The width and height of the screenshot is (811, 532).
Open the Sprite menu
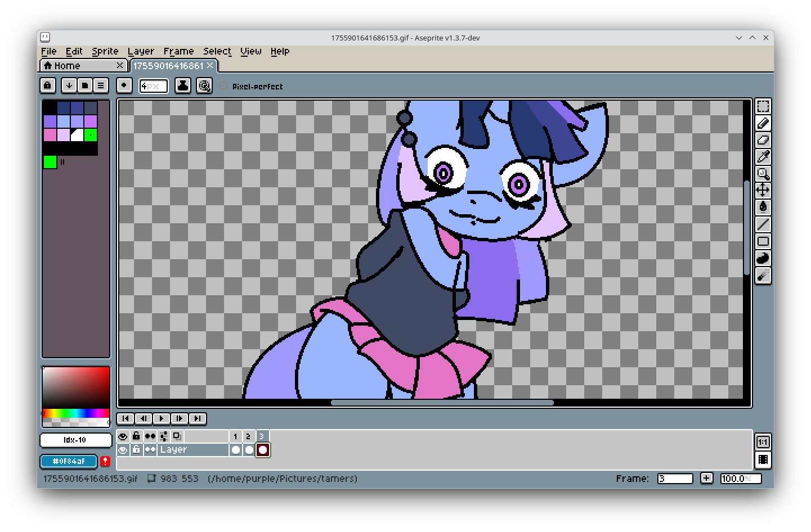[105, 51]
